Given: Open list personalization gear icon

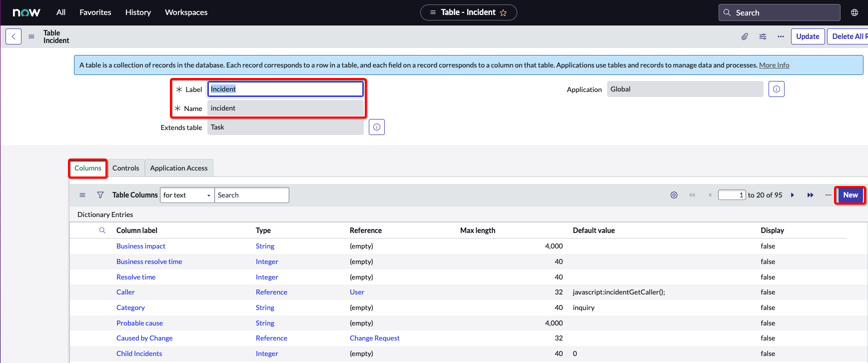Looking at the screenshot, I should click(674, 195).
